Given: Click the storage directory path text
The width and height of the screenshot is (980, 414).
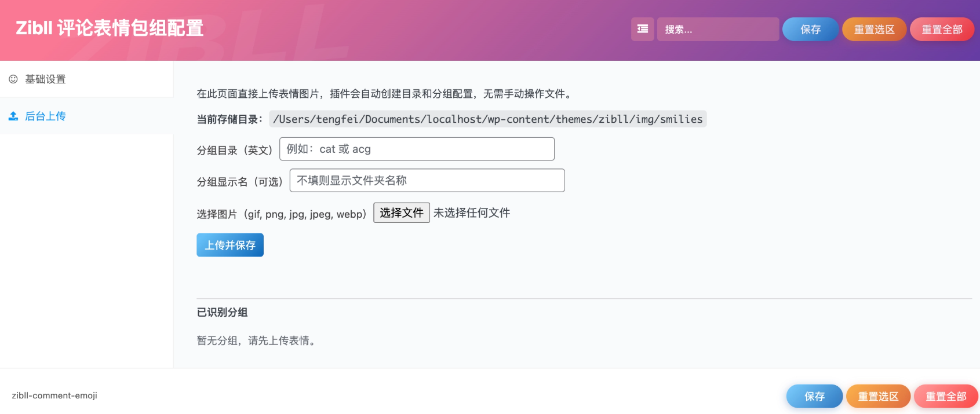Looking at the screenshot, I should point(487,119).
